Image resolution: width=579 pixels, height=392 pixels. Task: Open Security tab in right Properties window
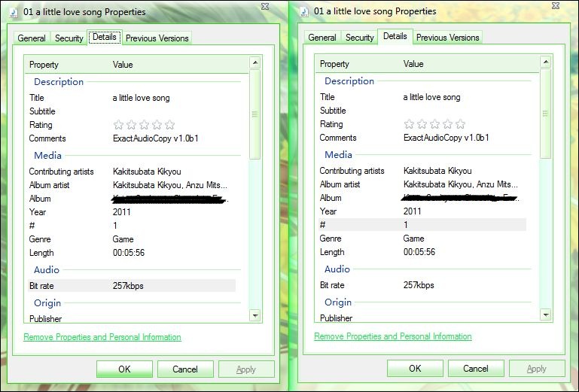click(360, 38)
